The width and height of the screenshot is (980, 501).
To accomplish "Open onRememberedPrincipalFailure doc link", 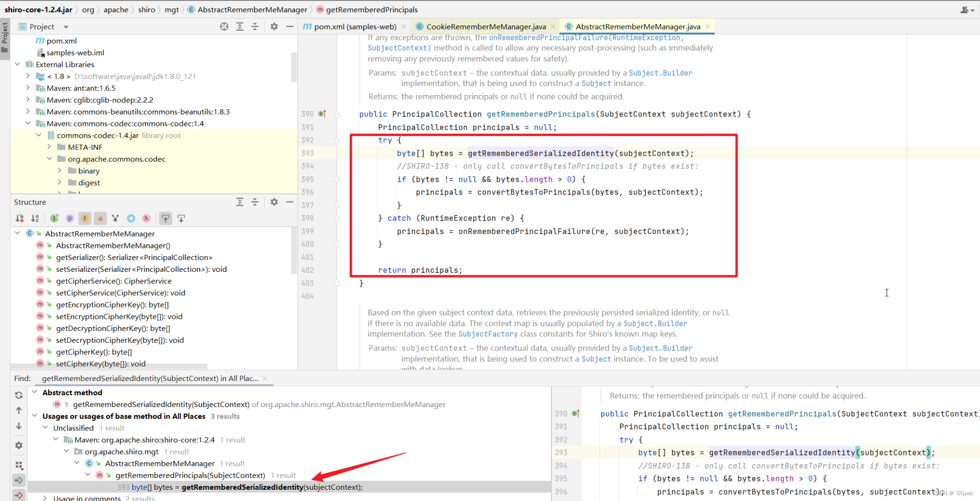I will 586,38.
